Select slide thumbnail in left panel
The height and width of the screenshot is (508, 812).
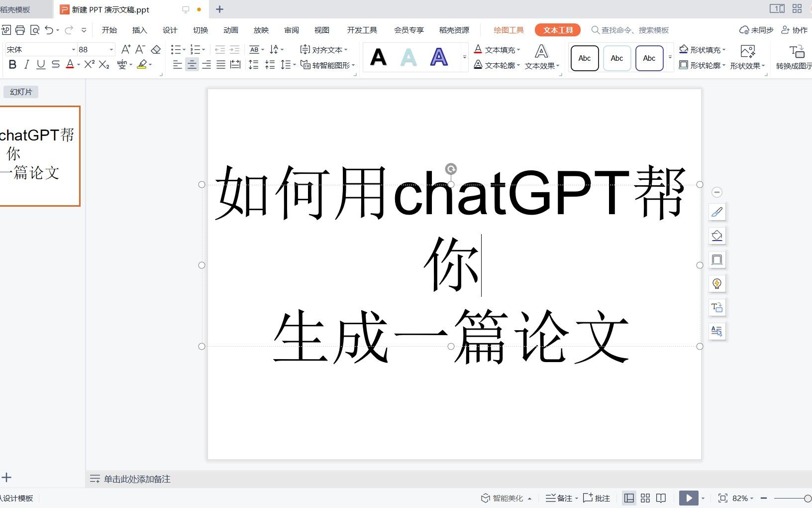[39, 156]
